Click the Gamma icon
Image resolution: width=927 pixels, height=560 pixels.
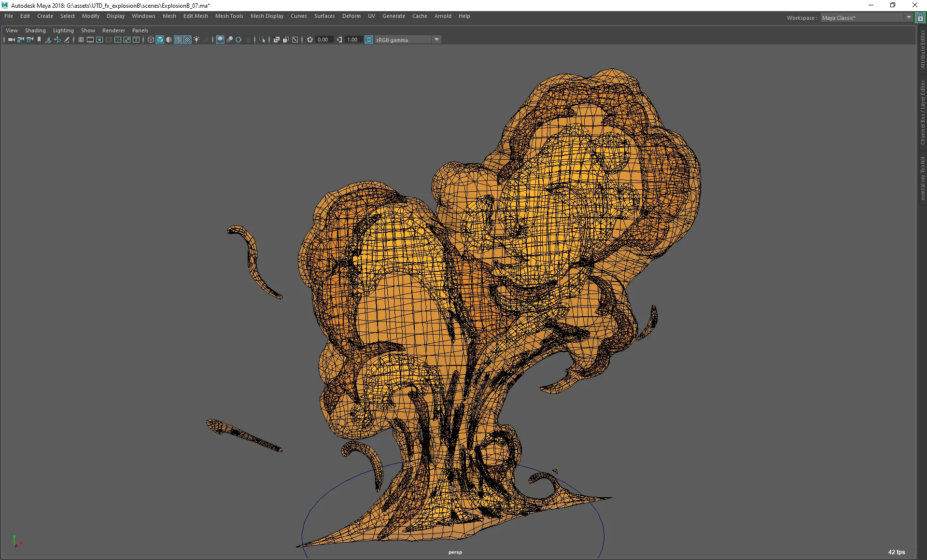coord(339,40)
